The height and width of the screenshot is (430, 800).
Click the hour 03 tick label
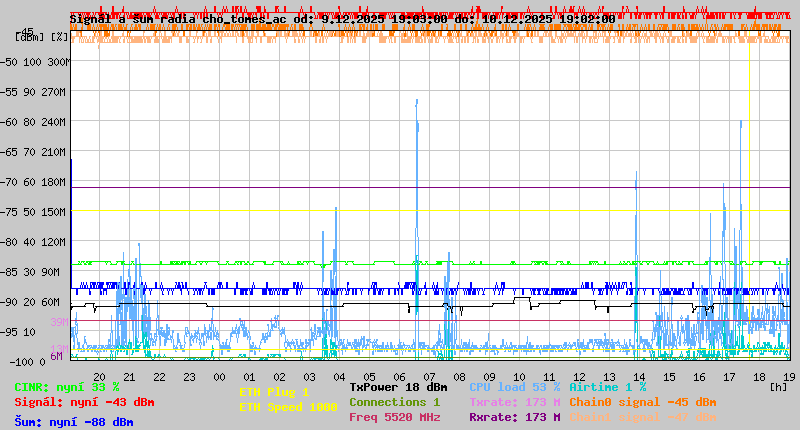(310, 377)
